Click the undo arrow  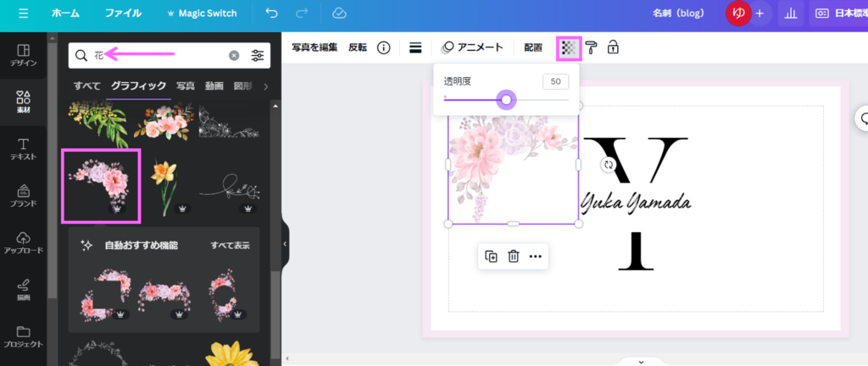271,14
